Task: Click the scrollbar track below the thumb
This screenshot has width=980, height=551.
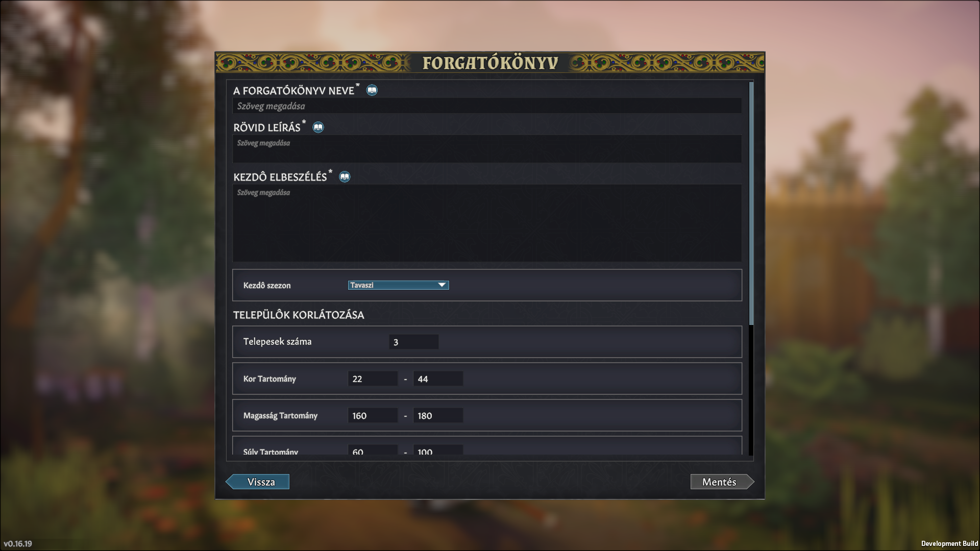Action: (x=751, y=390)
